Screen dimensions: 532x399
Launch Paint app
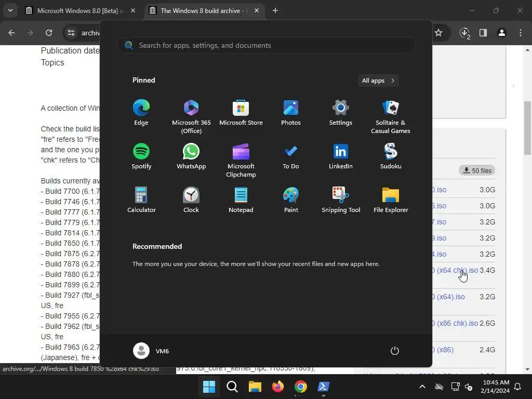point(291,200)
